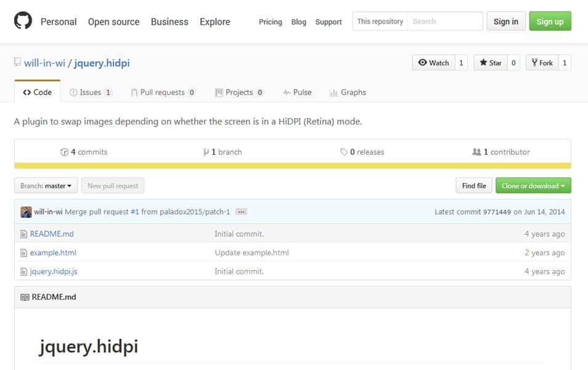
Task: Click the Watch eye icon
Action: point(423,62)
